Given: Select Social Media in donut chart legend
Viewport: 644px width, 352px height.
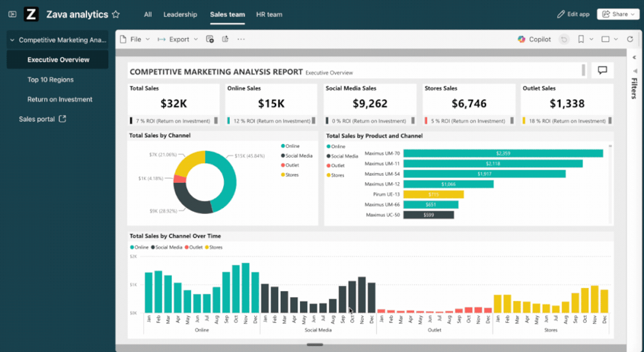Looking at the screenshot, I should pos(297,156).
